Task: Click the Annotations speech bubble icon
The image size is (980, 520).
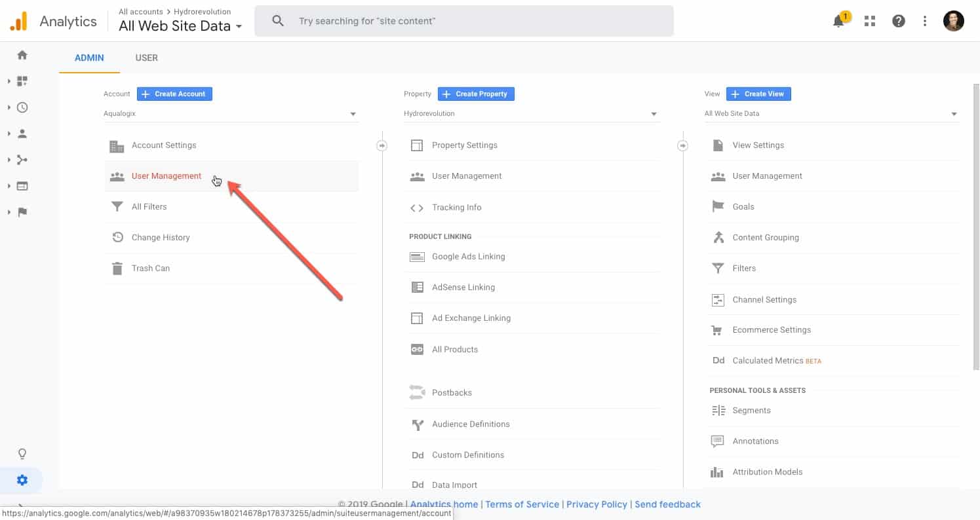Action: pos(717,441)
